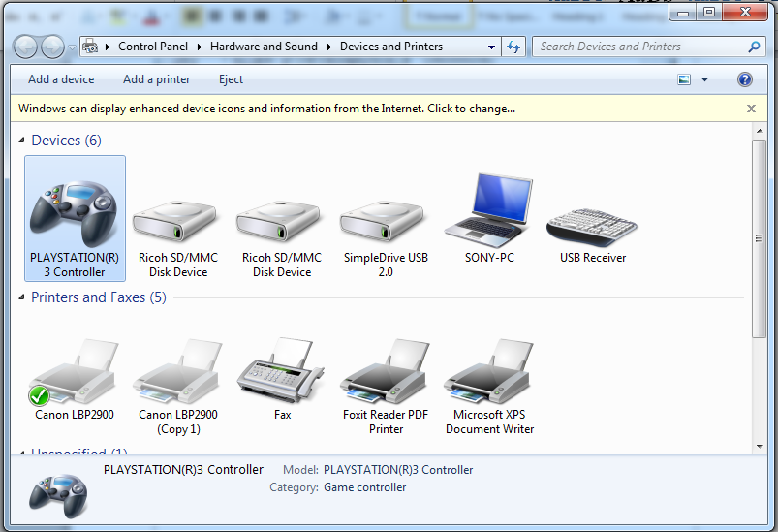Click Devices and Printers breadcrumb
The image size is (778, 532).
391,47
